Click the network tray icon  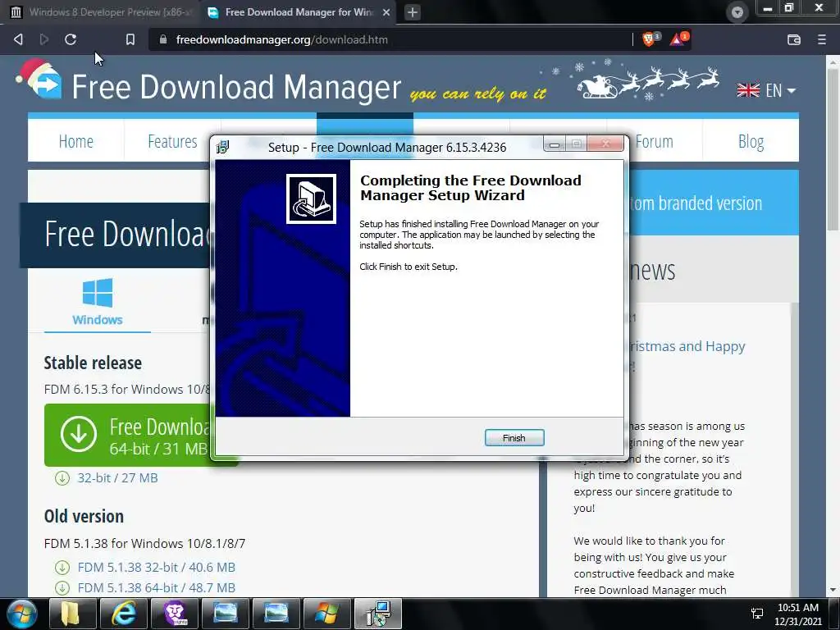point(757,614)
